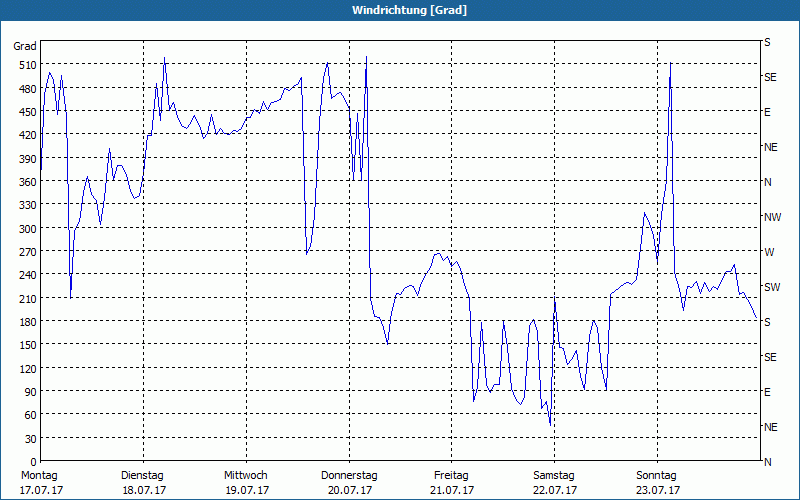Click the 60 degree label
Viewport: 800px width, 500px height.
pos(31,415)
